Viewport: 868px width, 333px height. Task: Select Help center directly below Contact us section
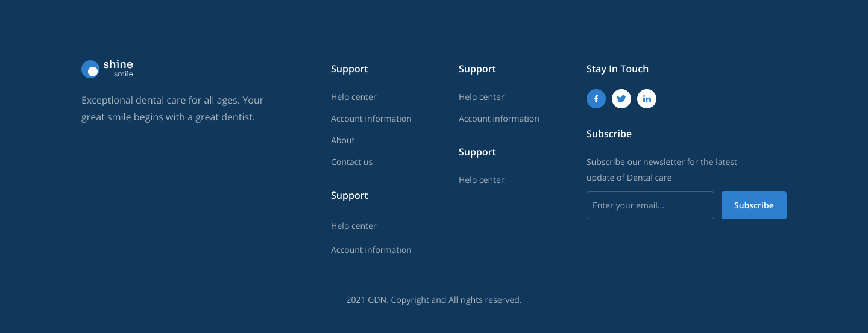click(353, 226)
